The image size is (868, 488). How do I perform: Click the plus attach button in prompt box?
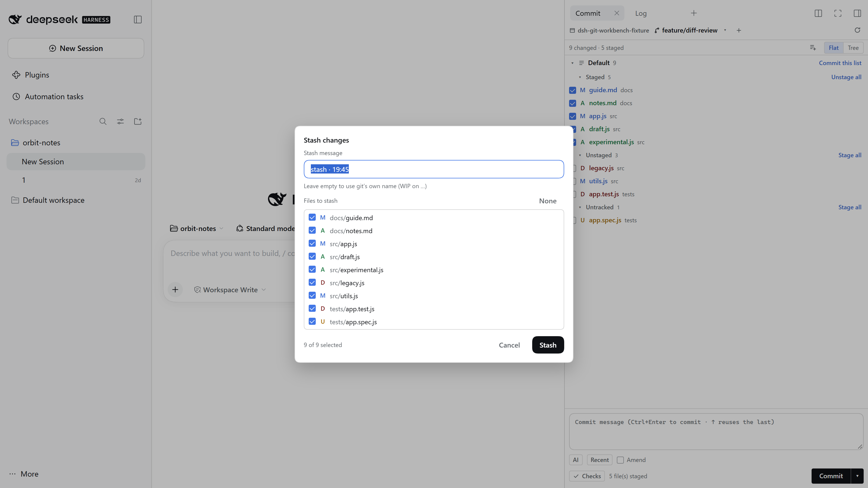point(175,290)
